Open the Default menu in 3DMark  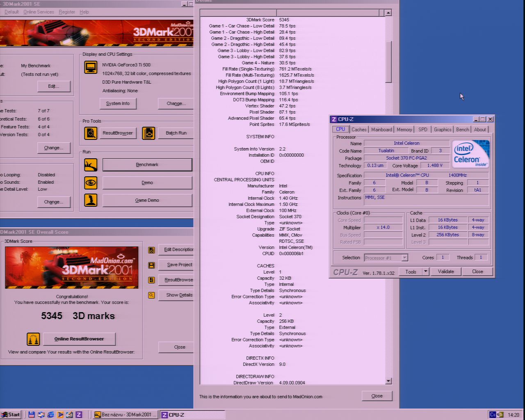(x=11, y=12)
